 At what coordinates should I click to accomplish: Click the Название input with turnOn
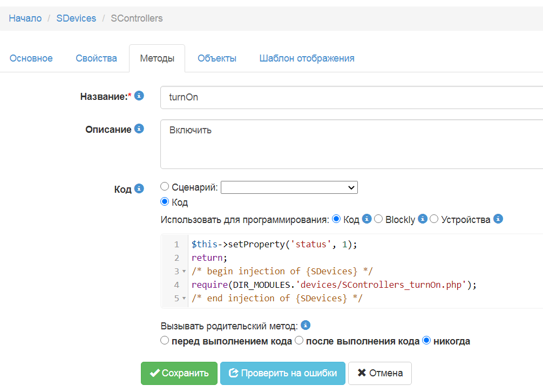(x=351, y=97)
